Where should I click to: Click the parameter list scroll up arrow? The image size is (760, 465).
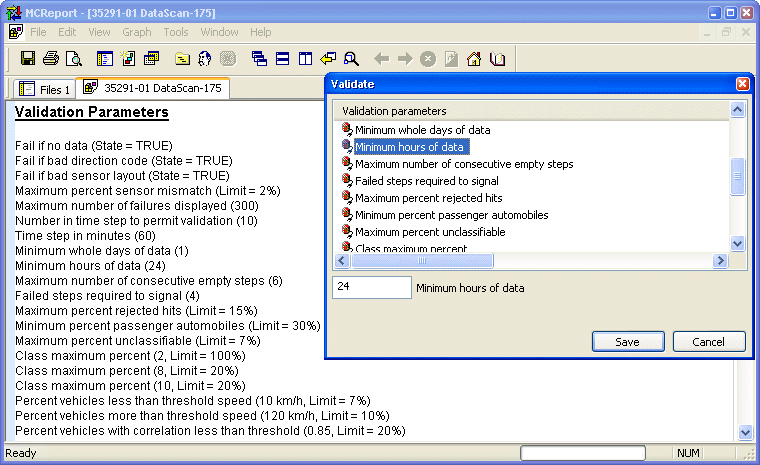(x=737, y=110)
